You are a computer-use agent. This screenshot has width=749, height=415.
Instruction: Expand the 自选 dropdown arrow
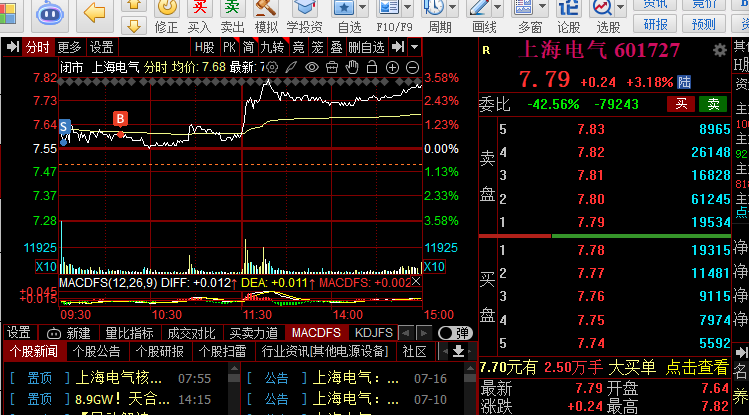(x=363, y=7)
